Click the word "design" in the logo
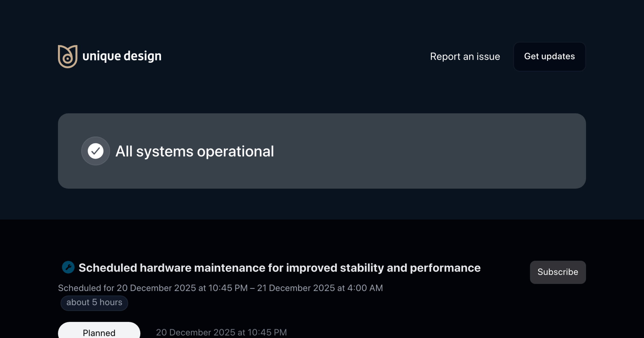Screen dimensions: 644x338 tap(142, 56)
